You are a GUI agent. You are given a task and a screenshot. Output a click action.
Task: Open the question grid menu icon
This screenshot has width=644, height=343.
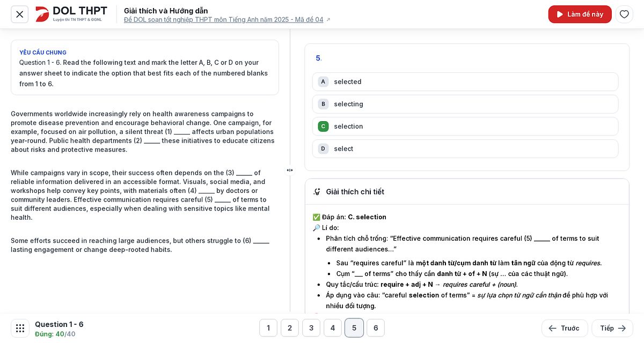pyautogui.click(x=20, y=328)
